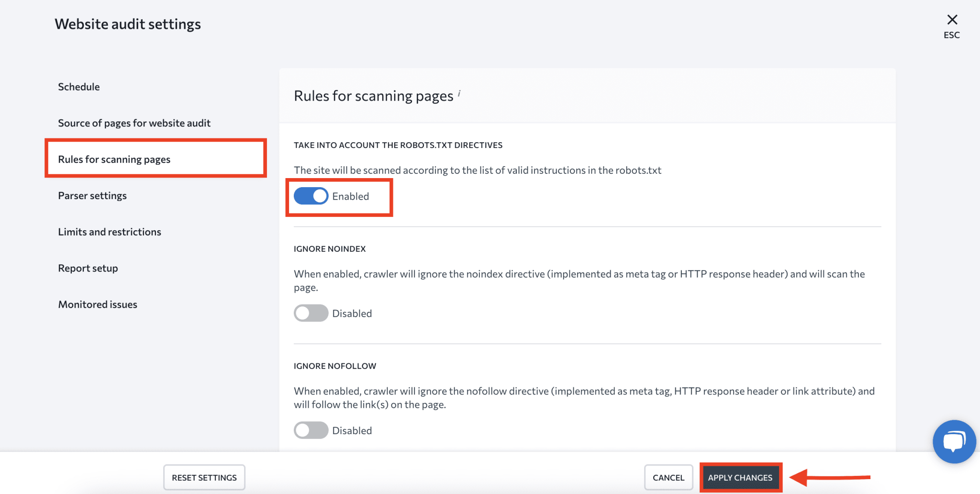Open the Report setup section
Viewport: 980px width, 494px height.
coord(88,268)
